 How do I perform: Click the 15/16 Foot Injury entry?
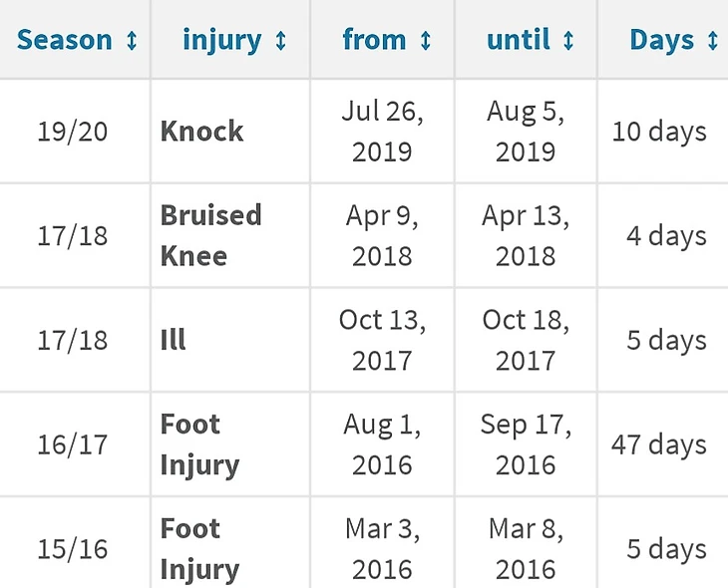(199, 549)
